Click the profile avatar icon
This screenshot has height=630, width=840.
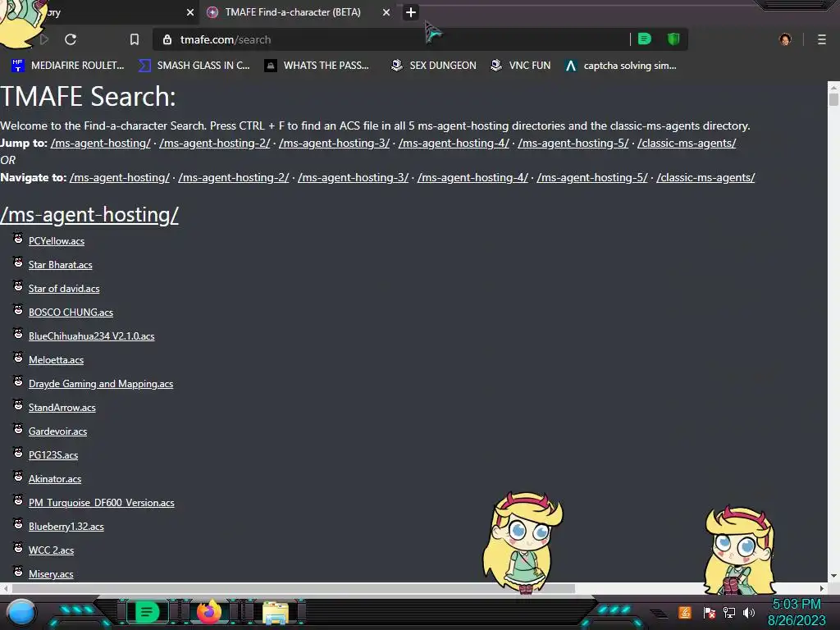(785, 39)
